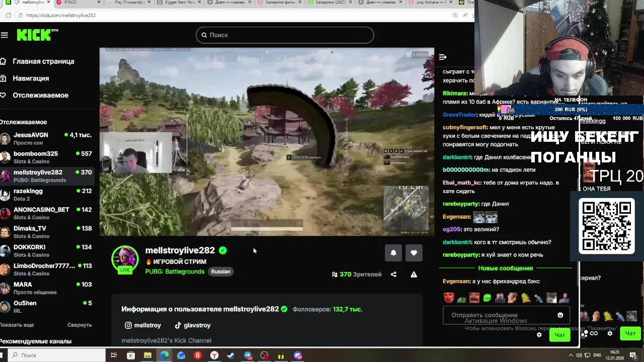The image size is (644, 362).
Task: Open Steam from the taskbar
Action: pos(231,355)
